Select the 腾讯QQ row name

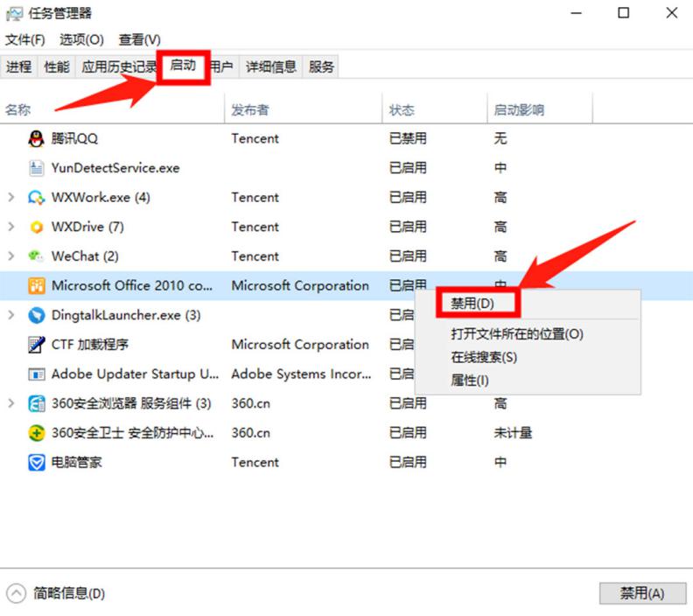(x=74, y=139)
